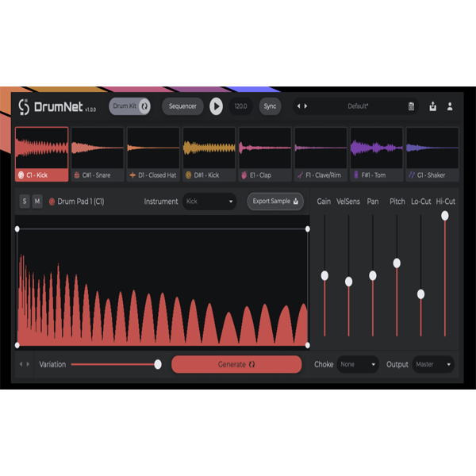This screenshot has height=476, width=476.
Task: Click the Hi-Cut slider handle
Action: point(445,216)
